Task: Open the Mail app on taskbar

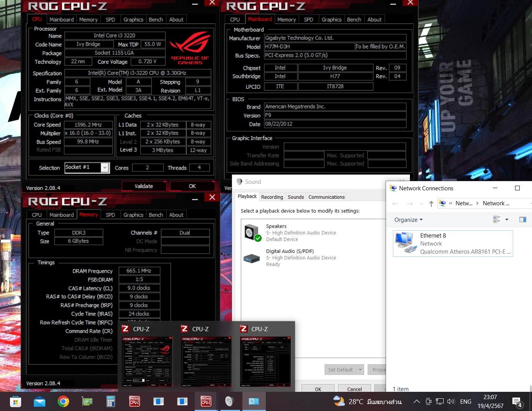Action: point(39,401)
